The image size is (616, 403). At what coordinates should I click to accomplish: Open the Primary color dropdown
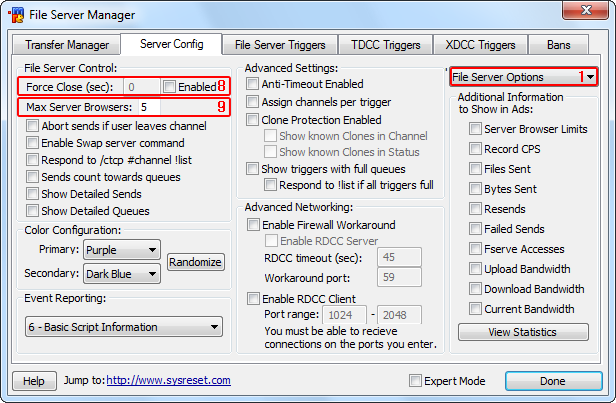click(122, 250)
